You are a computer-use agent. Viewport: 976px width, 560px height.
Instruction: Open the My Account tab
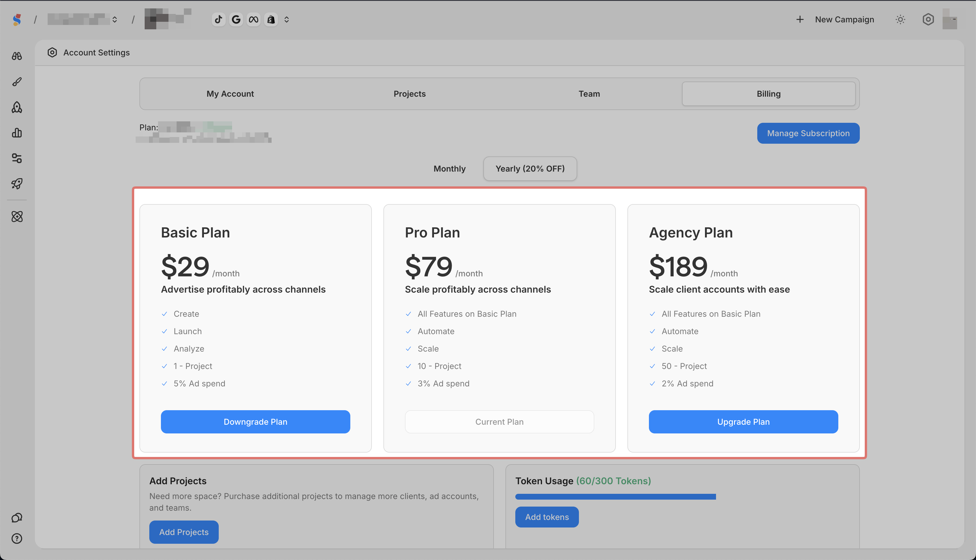(x=230, y=94)
